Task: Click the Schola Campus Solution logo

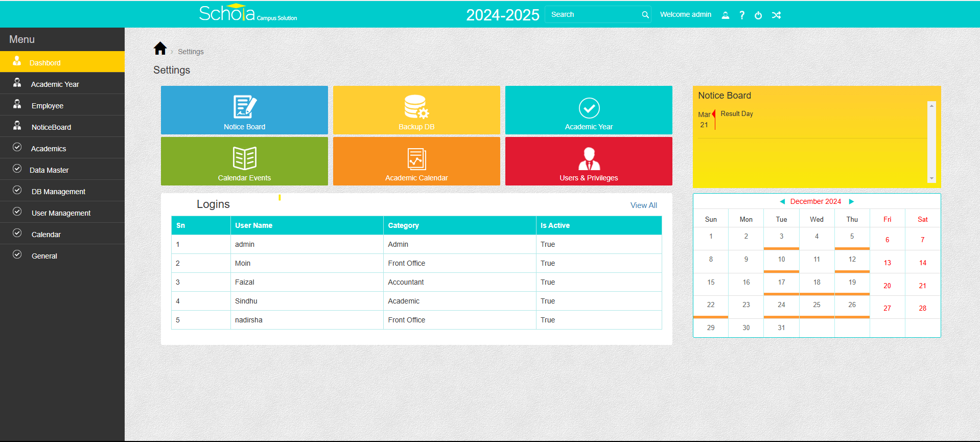Action: click(248, 13)
